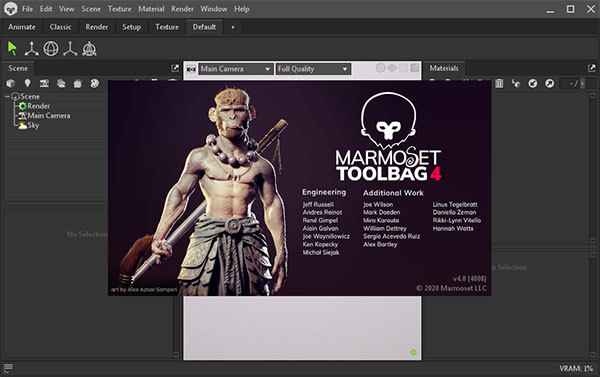Screen dimensions: 600x377
Task: Click the green status dot in the viewport
Action: (x=413, y=353)
